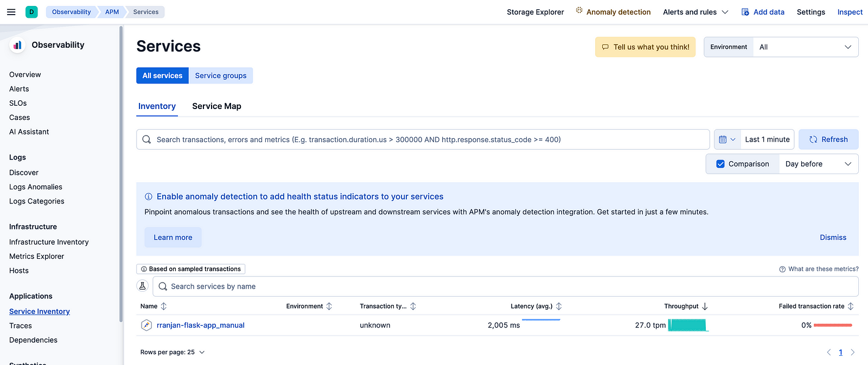Uncheck the Comparison checkbox
The image size is (868, 365).
pos(720,164)
